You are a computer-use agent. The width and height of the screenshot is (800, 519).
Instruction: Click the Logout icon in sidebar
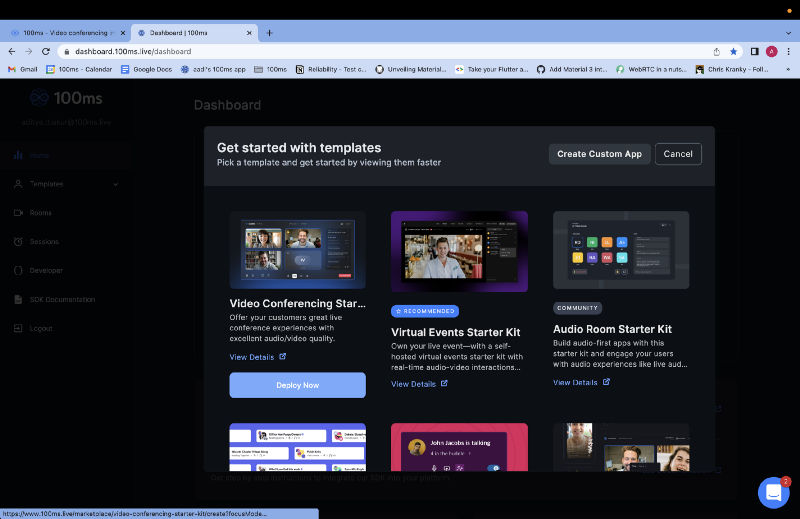[x=18, y=328]
